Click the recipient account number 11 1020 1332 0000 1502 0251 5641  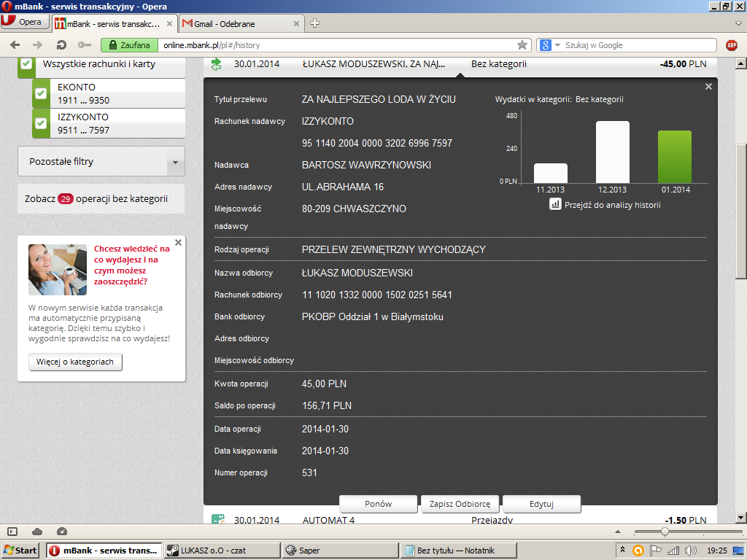click(377, 295)
